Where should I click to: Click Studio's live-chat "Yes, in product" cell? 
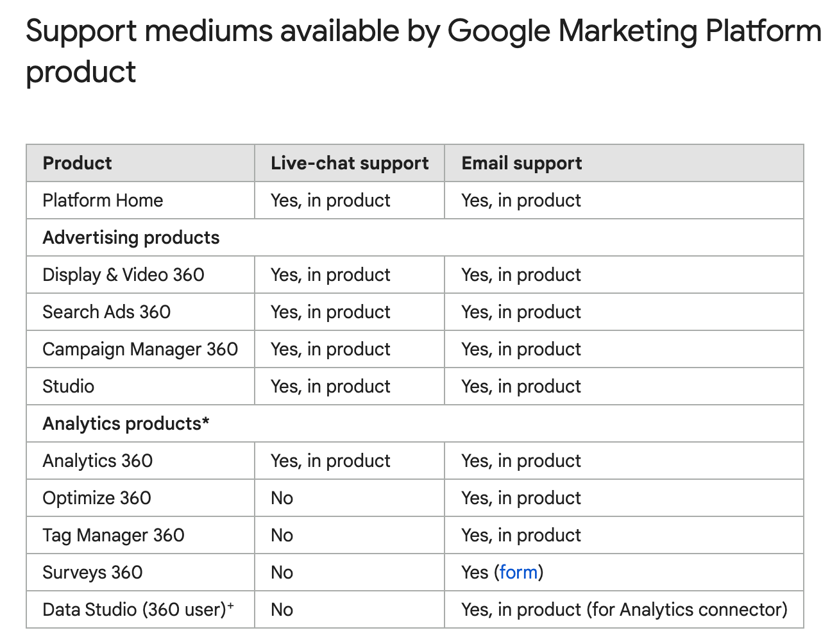tap(330, 386)
